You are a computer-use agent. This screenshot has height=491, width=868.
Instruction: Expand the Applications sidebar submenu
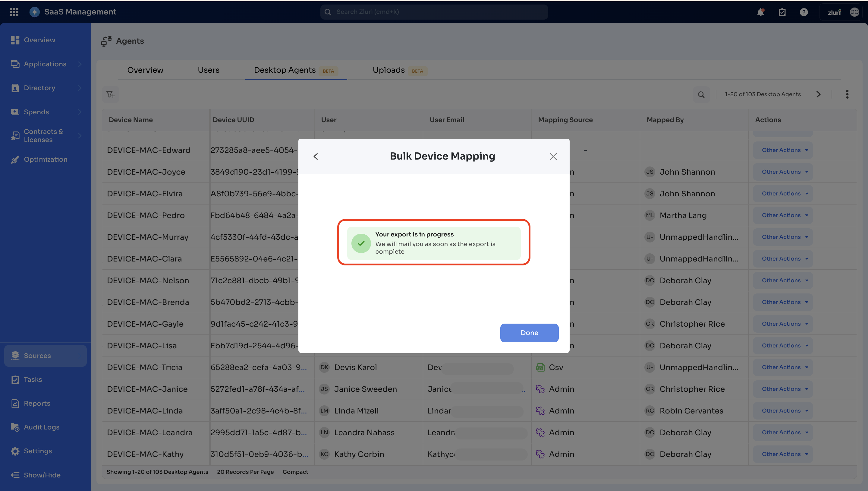click(x=80, y=64)
